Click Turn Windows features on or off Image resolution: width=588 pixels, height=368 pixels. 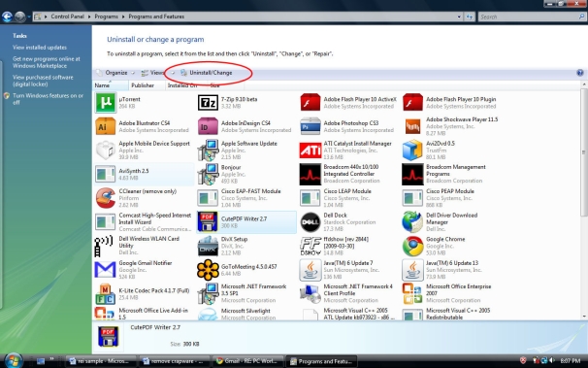tap(48, 99)
